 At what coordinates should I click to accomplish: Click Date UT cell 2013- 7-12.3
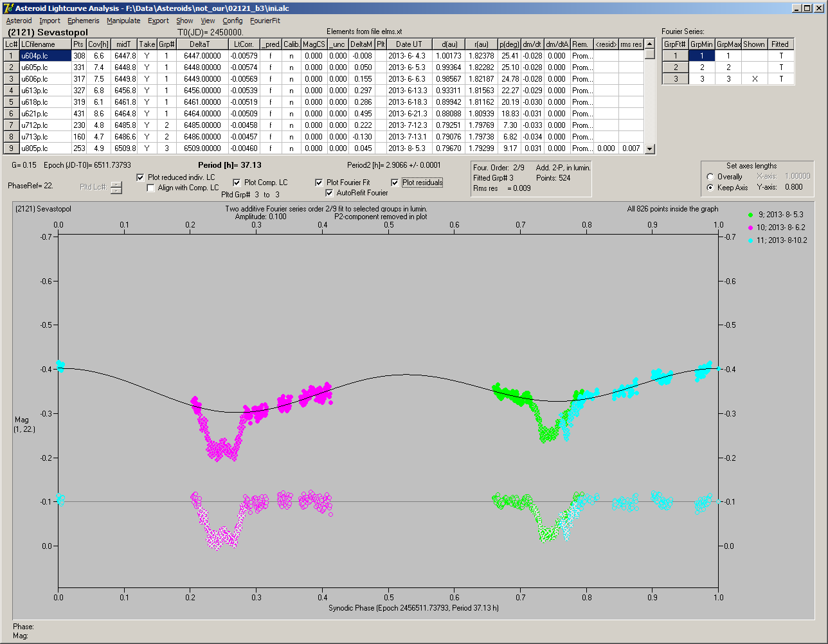pos(409,125)
